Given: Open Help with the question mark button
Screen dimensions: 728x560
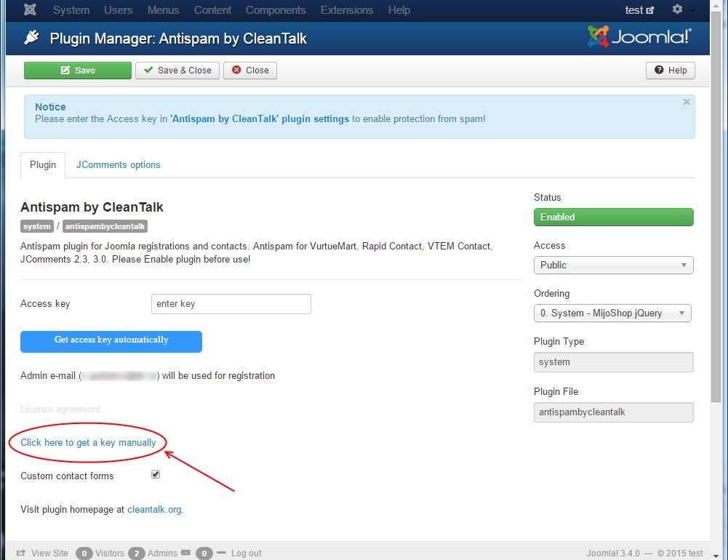Looking at the screenshot, I should click(x=670, y=71).
